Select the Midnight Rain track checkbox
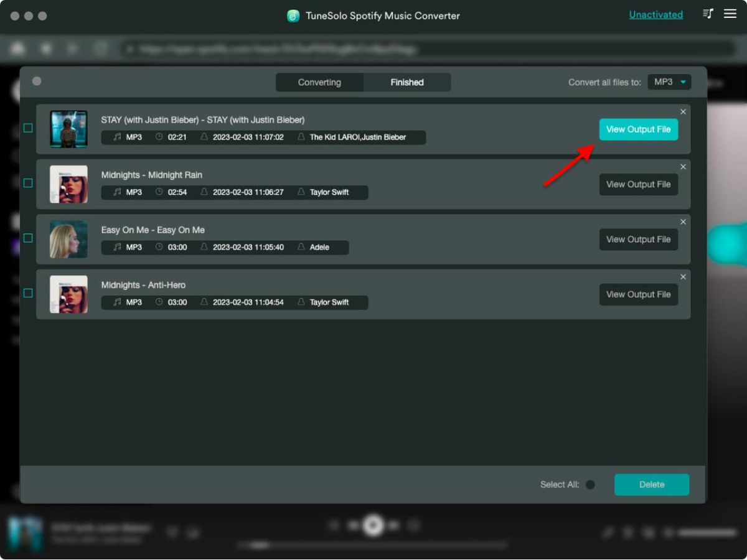The height and width of the screenshot is (560, 747). (x=28, y=183)
